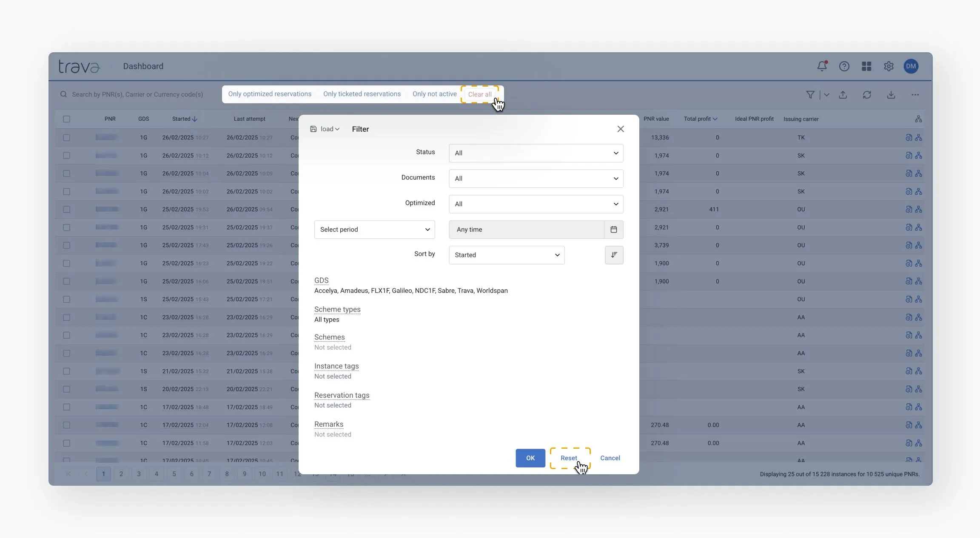Select Only optimized reservations quick filter
The height and width of the screenshot is (538, 980).
(x=270, y=94)
